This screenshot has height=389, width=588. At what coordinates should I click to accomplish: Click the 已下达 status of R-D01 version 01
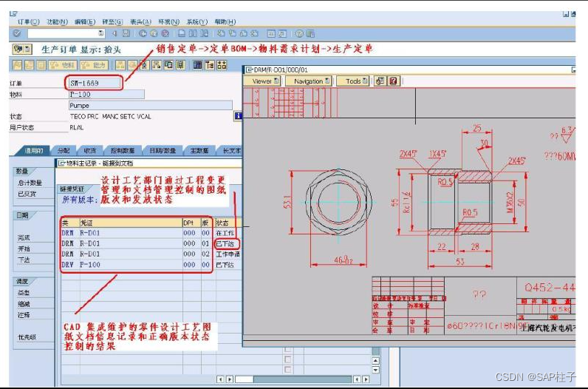click(225, 244)
